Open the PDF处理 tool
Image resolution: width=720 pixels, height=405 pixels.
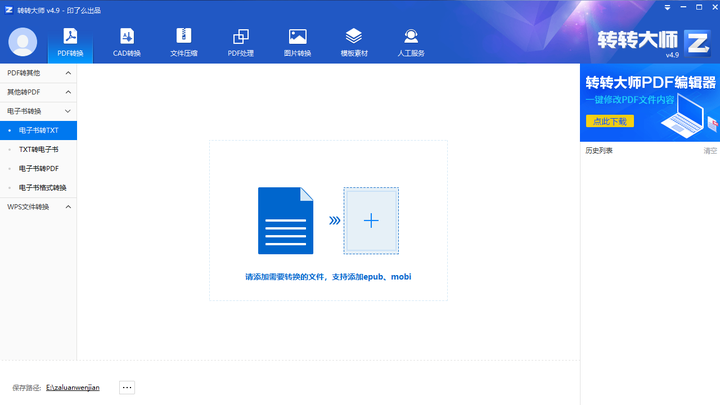coord(241,42)
